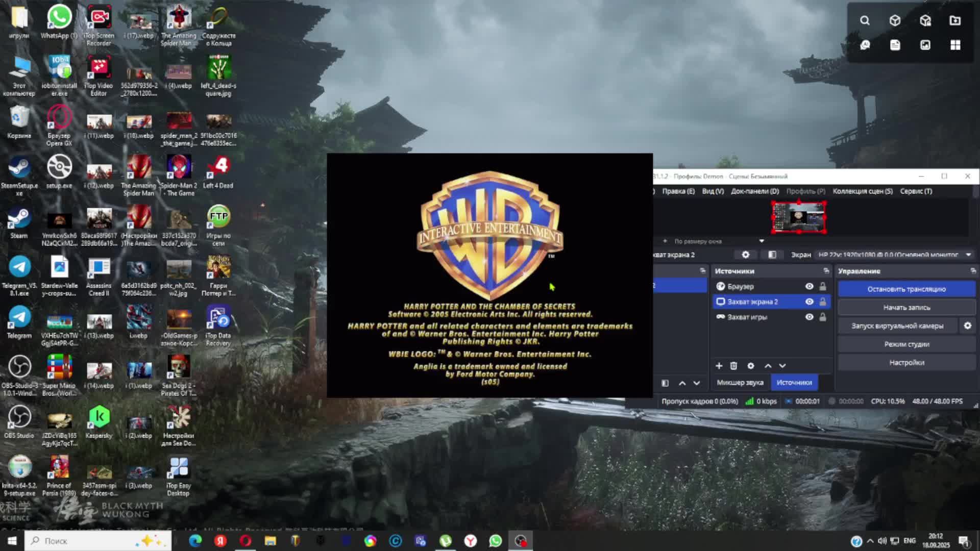980x551 pixels.
Task: Open source properties via the gear icon
Action: [750, 366]
